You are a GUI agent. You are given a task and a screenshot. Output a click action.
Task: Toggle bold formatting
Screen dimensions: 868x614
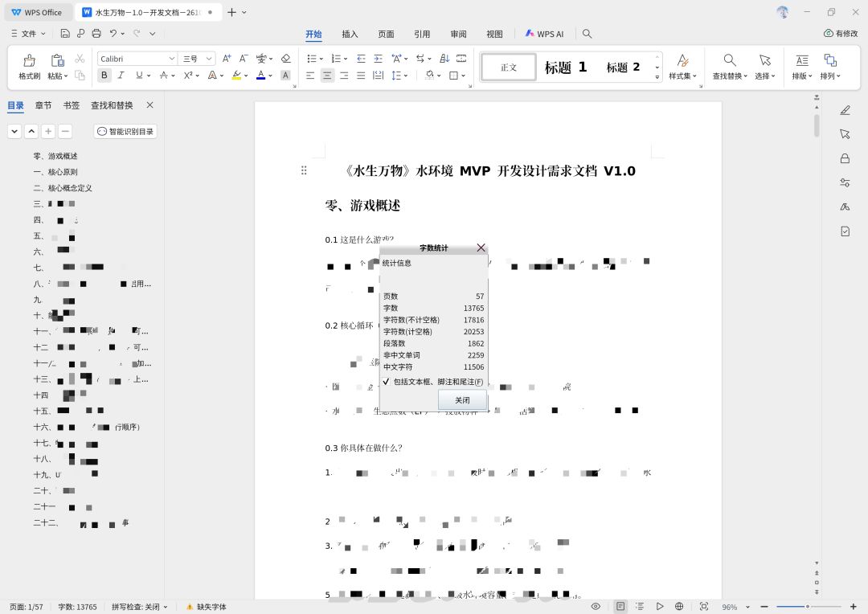pos(104,76)
